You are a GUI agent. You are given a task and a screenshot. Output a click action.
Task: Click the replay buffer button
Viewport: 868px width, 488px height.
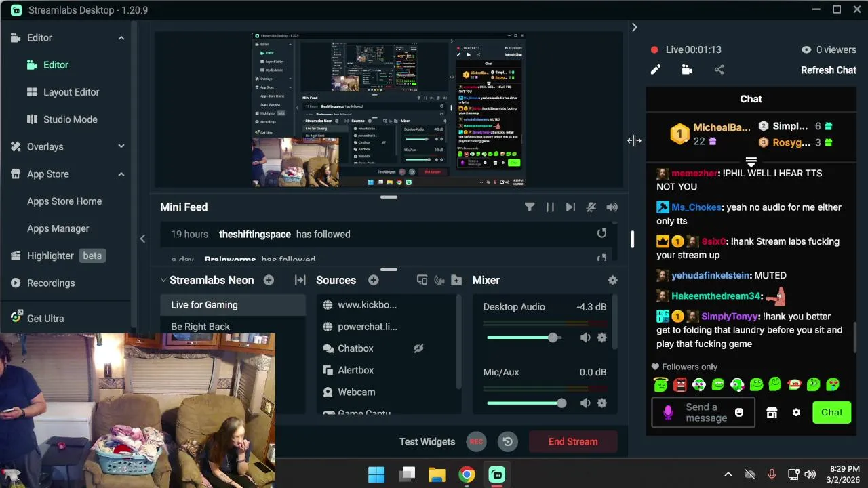pos(507,441)
